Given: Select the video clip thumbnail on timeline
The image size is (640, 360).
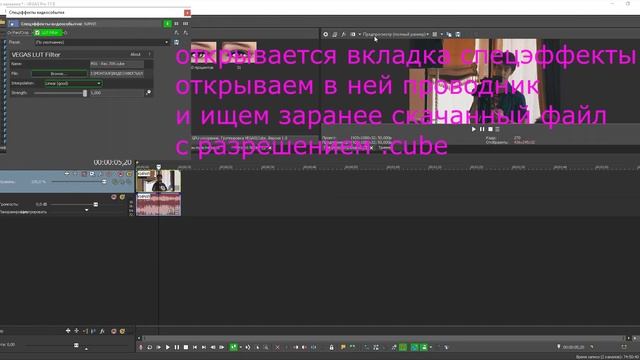Looking at the screenshot, I should point(158,181).
